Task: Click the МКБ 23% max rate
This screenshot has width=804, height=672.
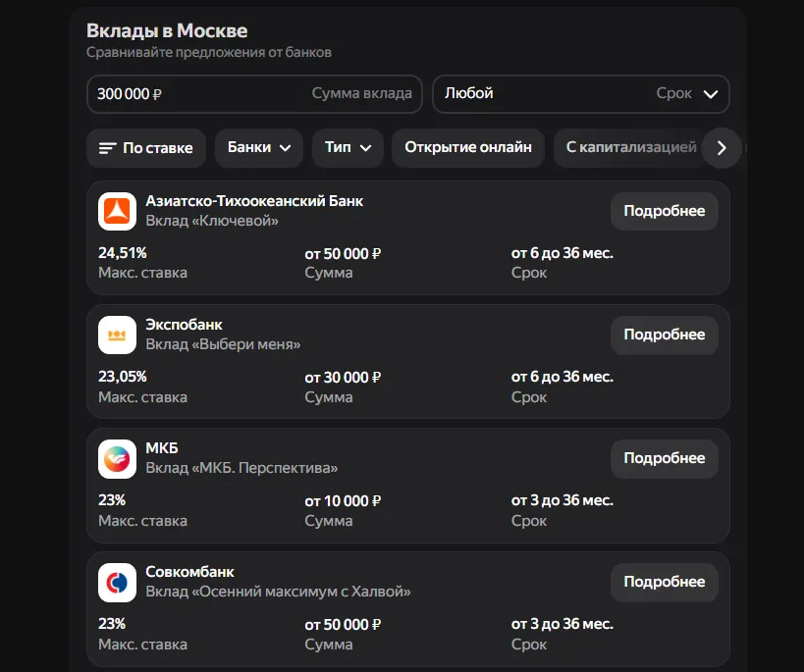Action: [112, 500]
